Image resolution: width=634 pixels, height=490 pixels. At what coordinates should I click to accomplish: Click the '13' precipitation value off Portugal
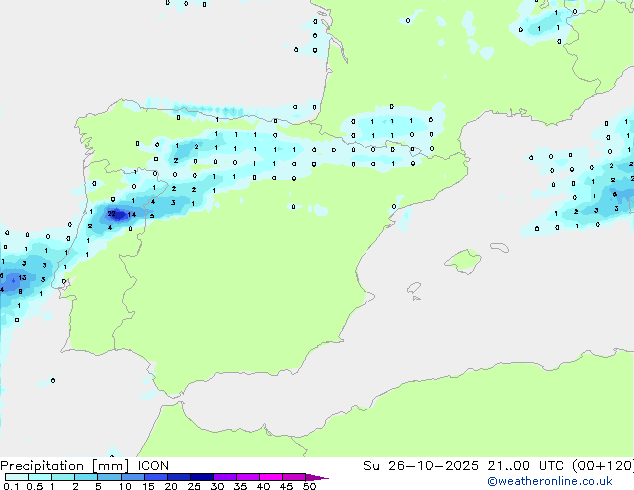coord(22,277)
